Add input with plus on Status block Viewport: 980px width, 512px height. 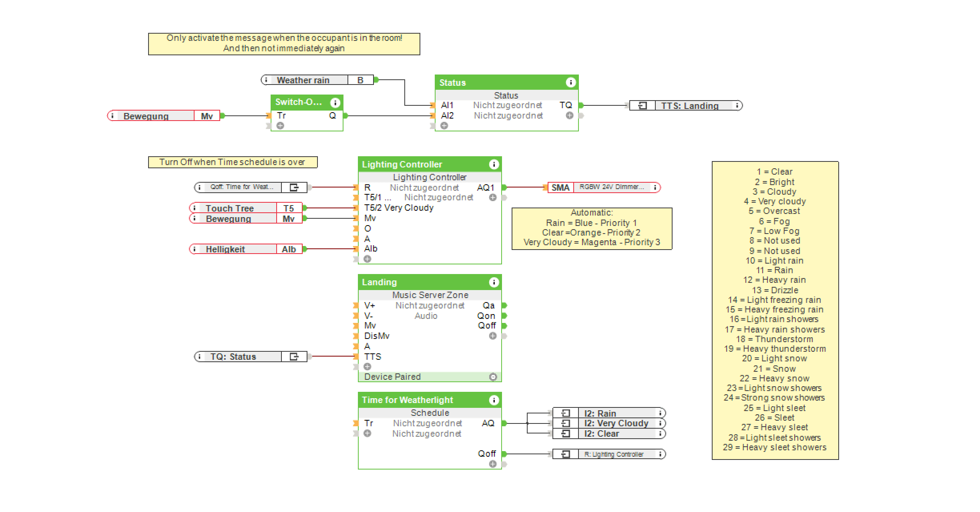444,126
